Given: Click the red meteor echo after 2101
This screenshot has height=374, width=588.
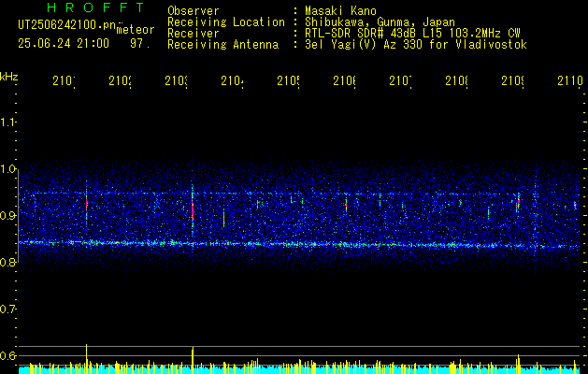Looking at the screenshot, I should pos(87,203).
